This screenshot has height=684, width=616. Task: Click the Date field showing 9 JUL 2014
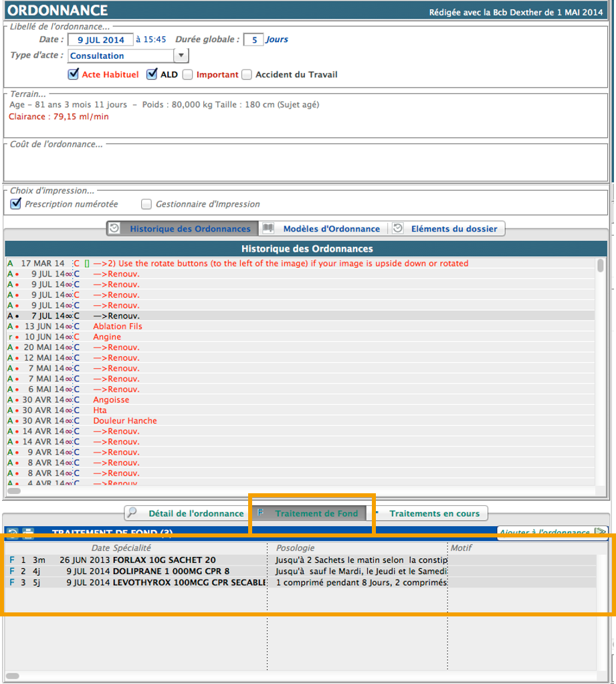point(100,39)
